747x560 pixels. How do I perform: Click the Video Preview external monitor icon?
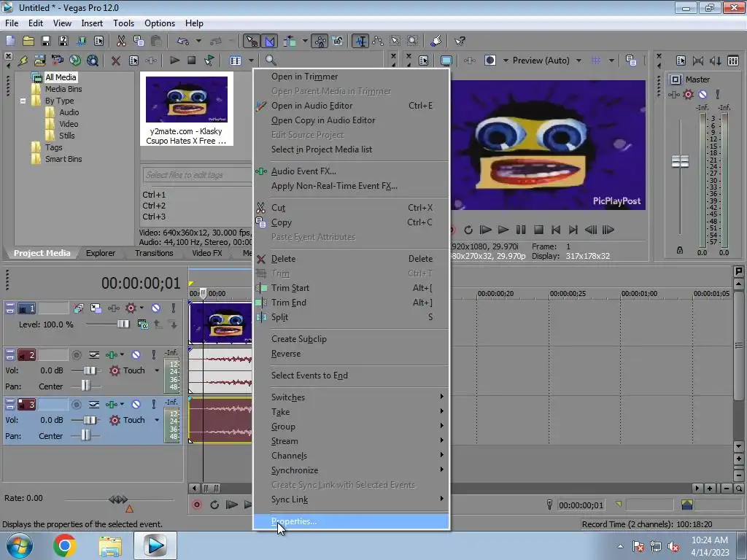(446, 61)
